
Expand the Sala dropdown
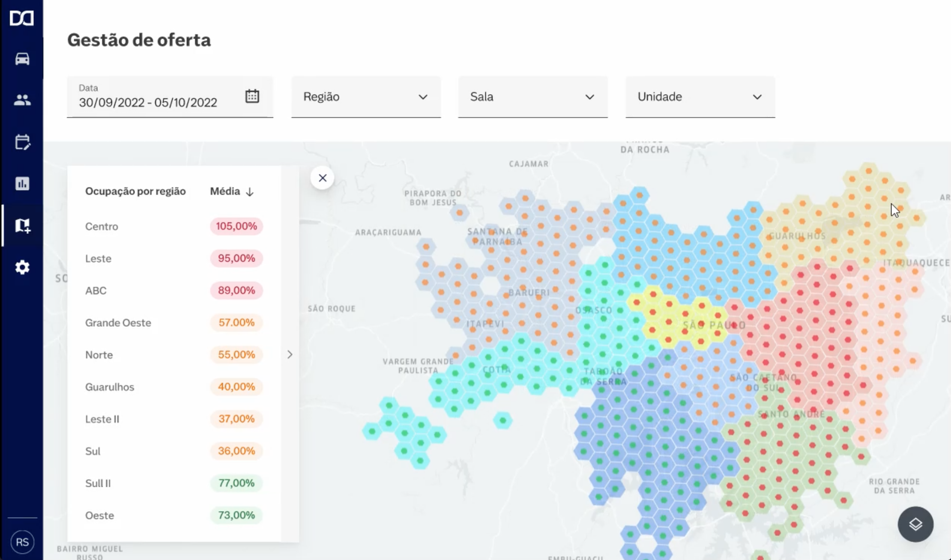pos(532,97)
